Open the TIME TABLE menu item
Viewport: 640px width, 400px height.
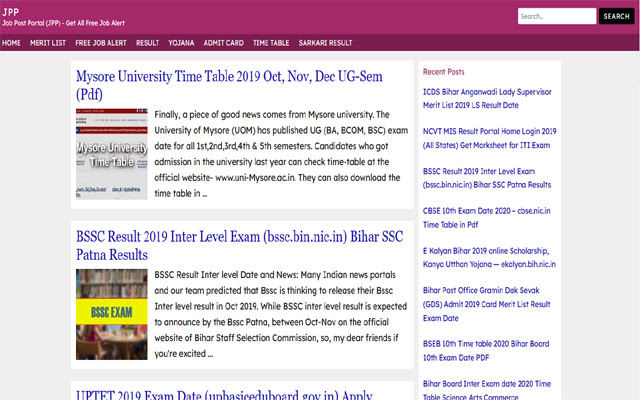[x=271, y=43]
